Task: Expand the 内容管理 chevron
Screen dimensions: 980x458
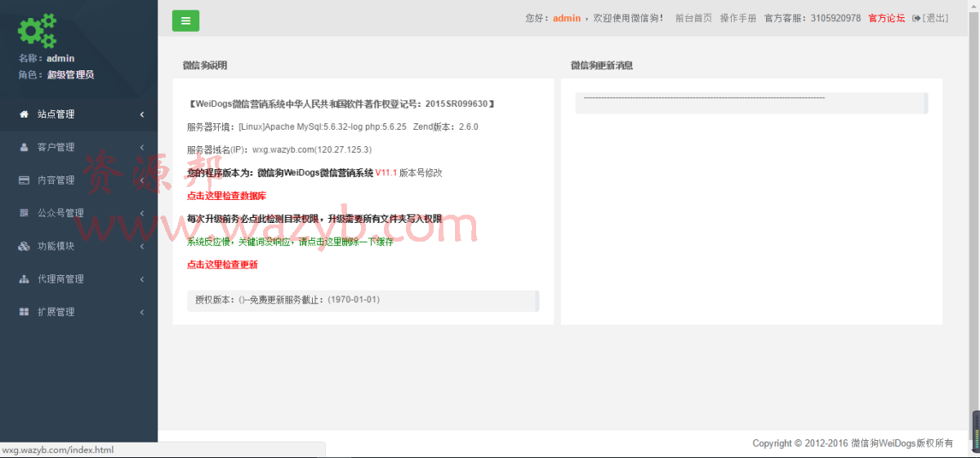Action: [142, 180]
